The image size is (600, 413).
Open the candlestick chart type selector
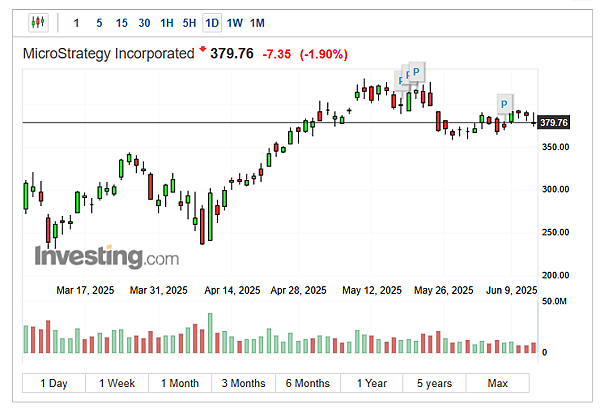pyautogui.click(x=38, y=23)
